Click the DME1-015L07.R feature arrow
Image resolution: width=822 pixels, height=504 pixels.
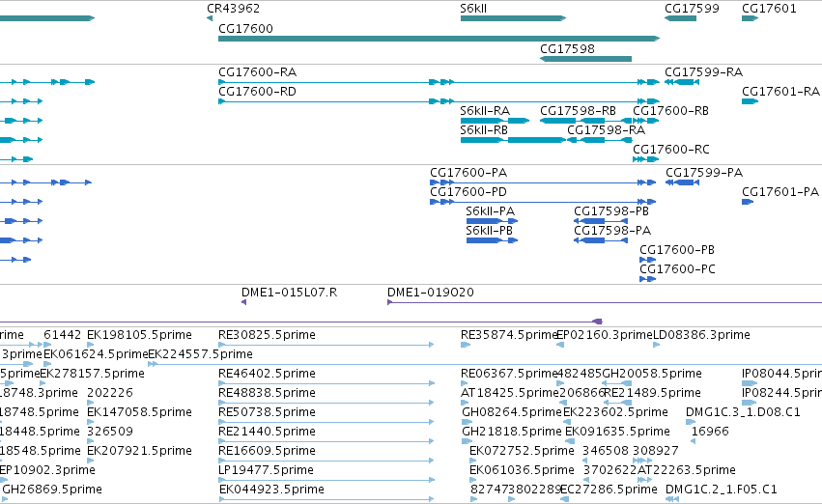[x=243, y=302]
